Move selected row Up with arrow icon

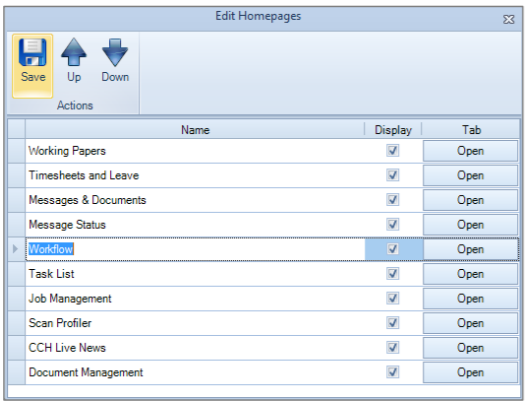[74, 52]
